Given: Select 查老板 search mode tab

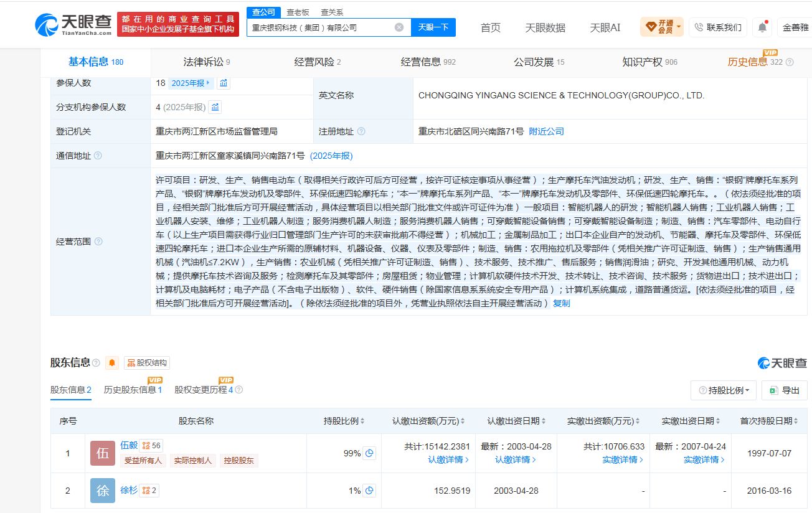Looking at the screenshot, I should coord(298,12).
